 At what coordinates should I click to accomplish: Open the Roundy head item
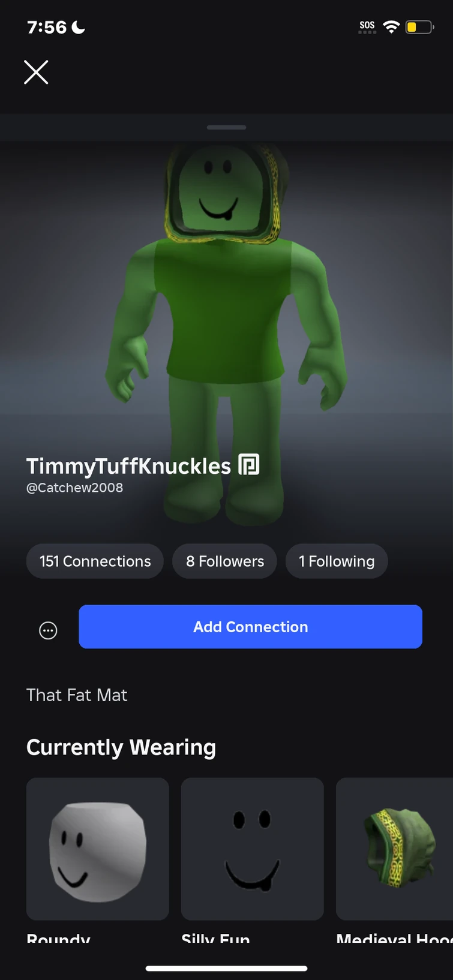(98, 849)
